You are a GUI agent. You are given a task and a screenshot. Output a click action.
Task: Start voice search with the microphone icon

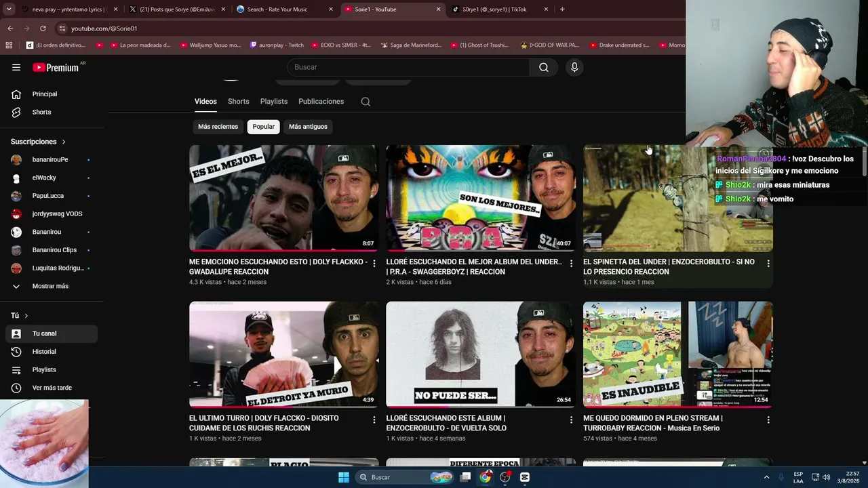[x=574, y=67]
